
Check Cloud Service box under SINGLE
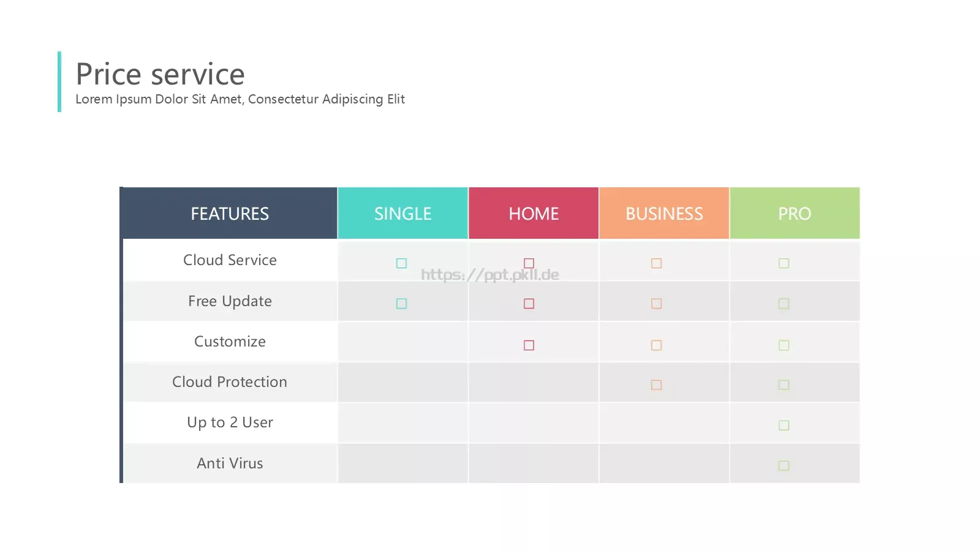(401, 263)
